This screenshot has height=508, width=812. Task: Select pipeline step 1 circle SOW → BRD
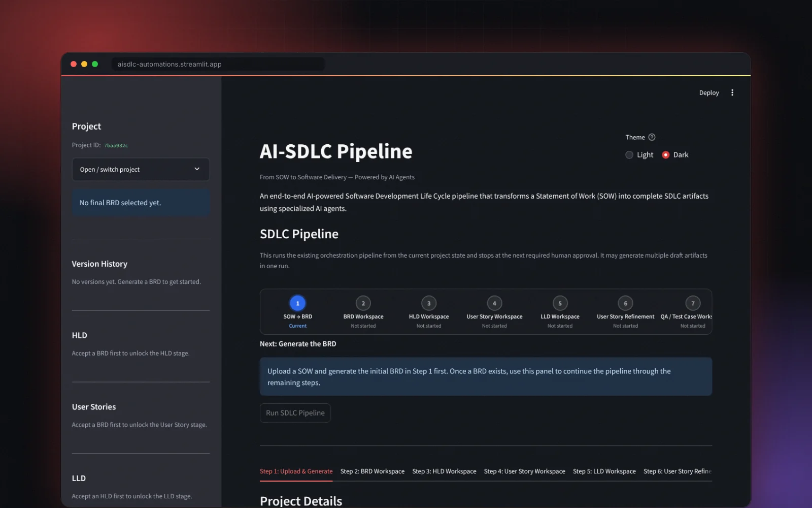[x=298, y=303]
